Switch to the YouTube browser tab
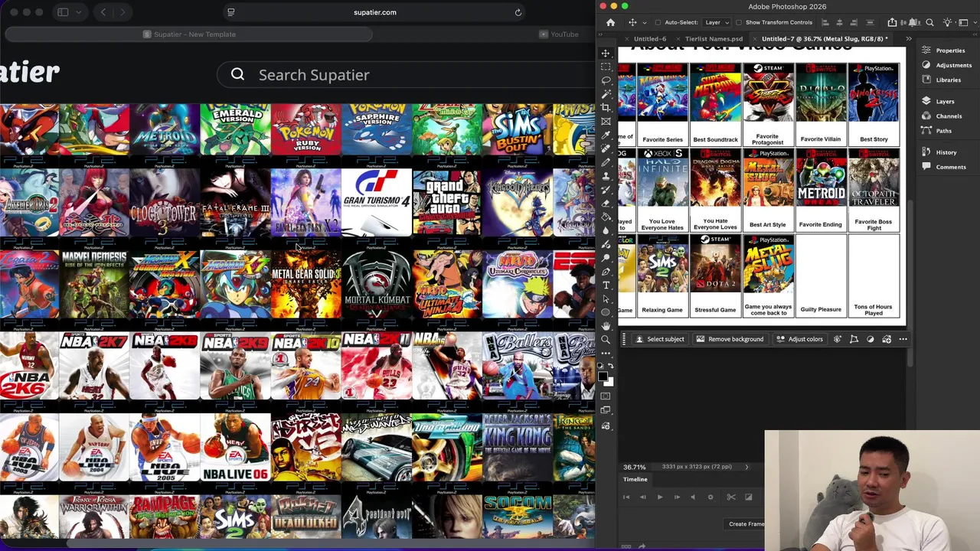This screenshot has height=551, width=980. (560, 34)
